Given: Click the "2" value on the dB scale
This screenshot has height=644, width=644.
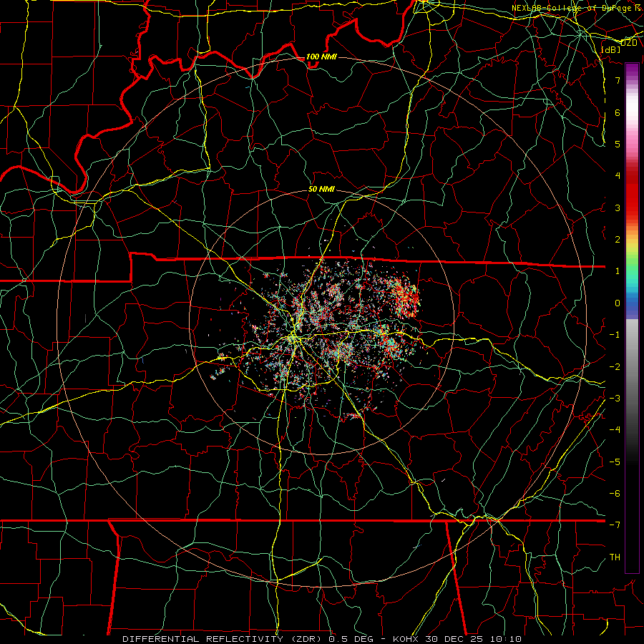Looking at the screenshot, I should tap(618, 240).
